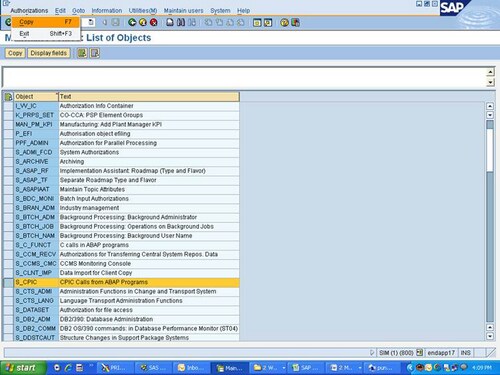Click the disabled Save diskette icon
Viewport: 500px width, 375px height.
pos(115,22)
